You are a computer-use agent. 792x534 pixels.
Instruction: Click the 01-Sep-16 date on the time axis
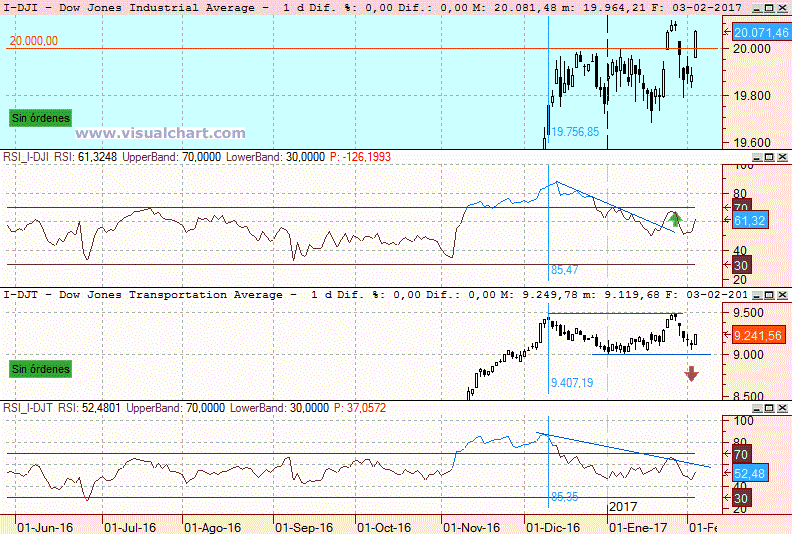[304, 527]
